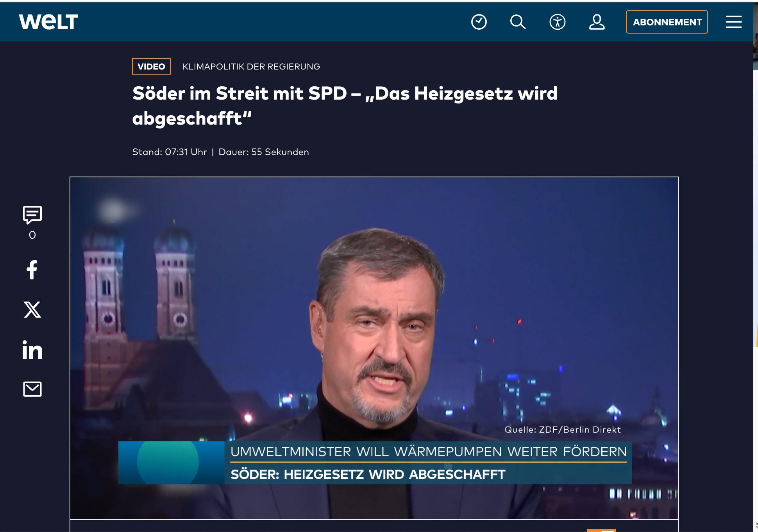
Task: Open the hamburger navigation menu
Action: 733,22
